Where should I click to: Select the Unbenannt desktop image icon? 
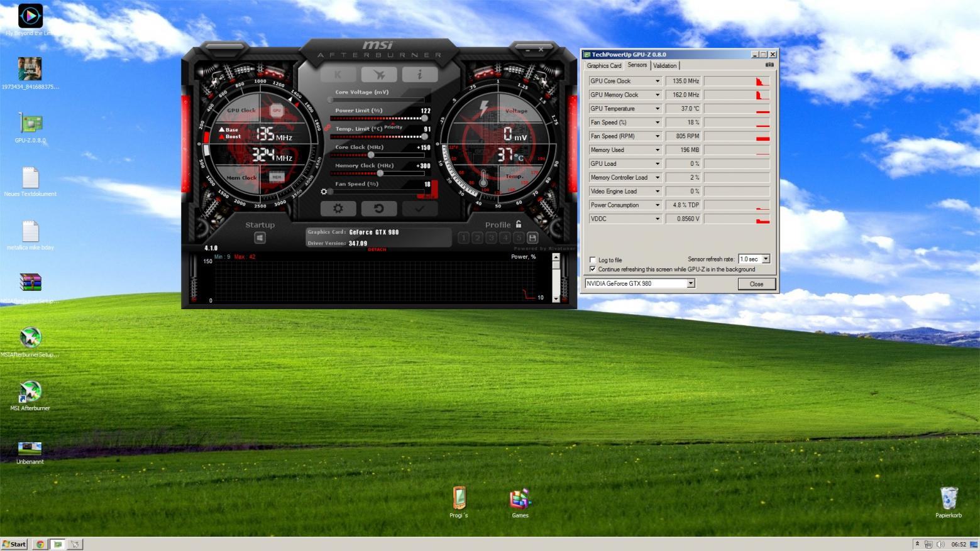(x=30, y=452)
